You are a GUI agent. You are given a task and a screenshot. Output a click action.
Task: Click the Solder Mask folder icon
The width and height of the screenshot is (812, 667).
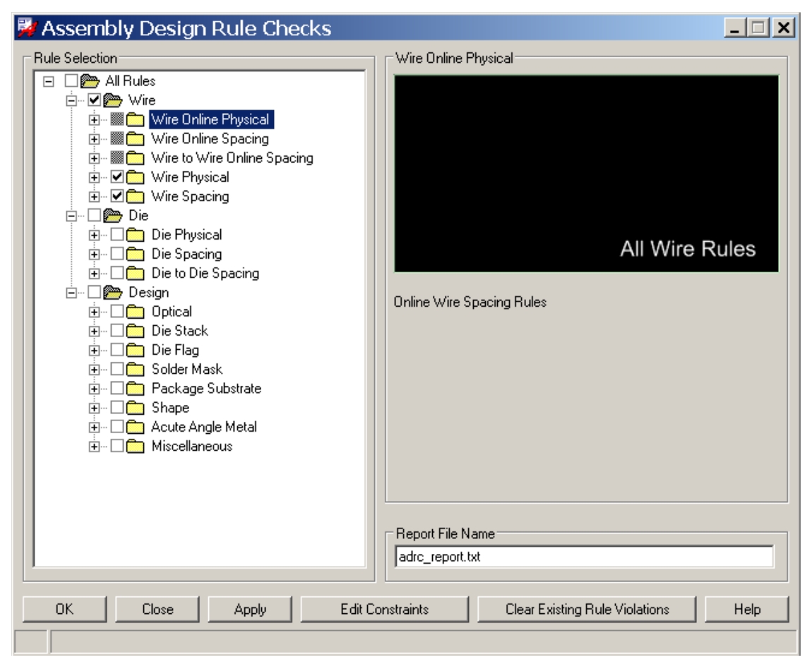(137, 370)
